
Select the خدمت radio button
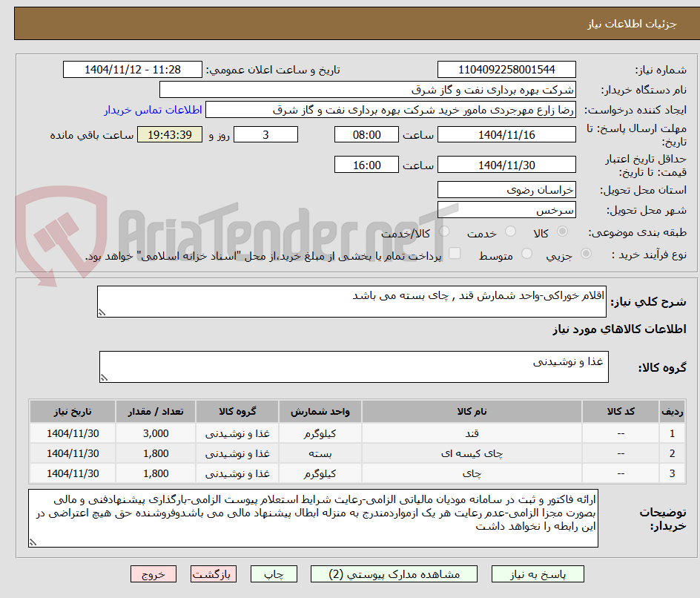[510, 231]
